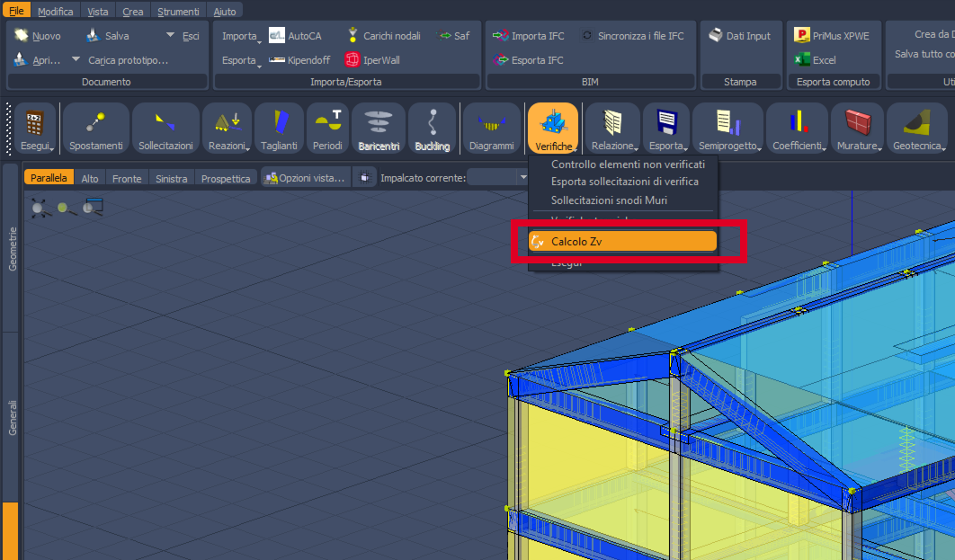Open the Buckling analysis tool

click(433, 129)
